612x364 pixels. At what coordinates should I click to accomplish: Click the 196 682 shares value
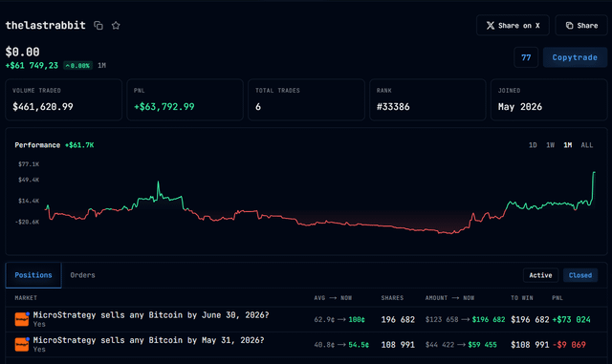[x=398, y=319]
